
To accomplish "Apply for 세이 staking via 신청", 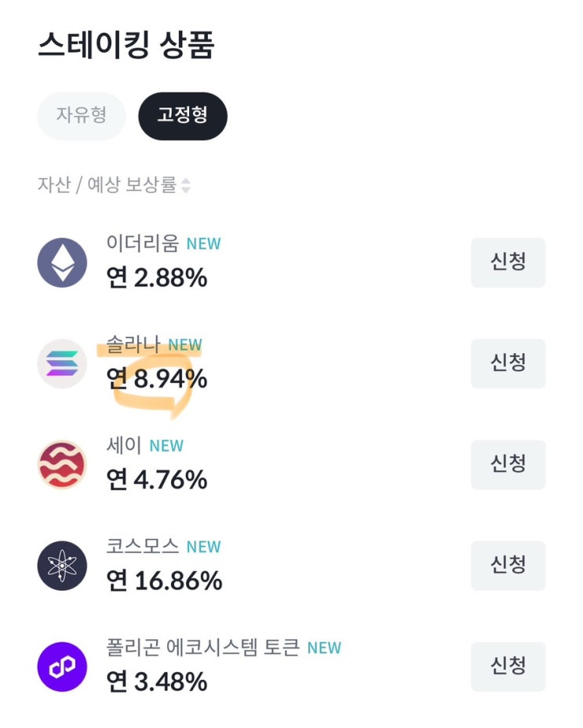I will pos(508,464).
